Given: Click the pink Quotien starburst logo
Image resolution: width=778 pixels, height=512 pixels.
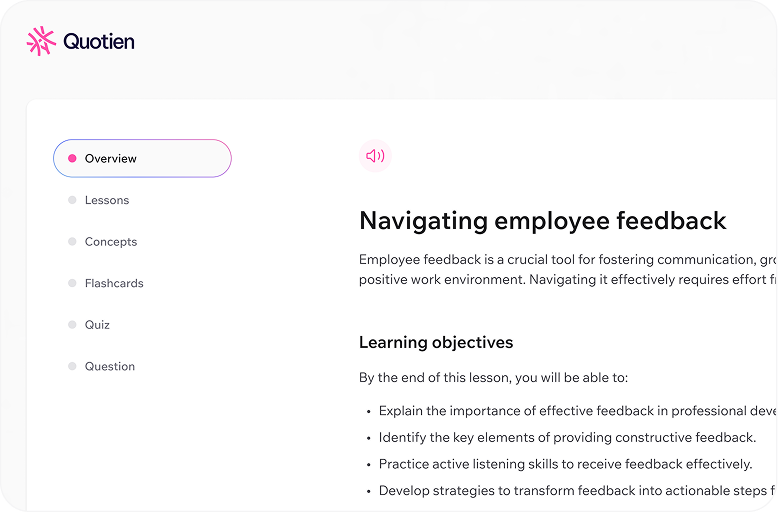Looking at the screenshot, I should click(x=41, y=41).
